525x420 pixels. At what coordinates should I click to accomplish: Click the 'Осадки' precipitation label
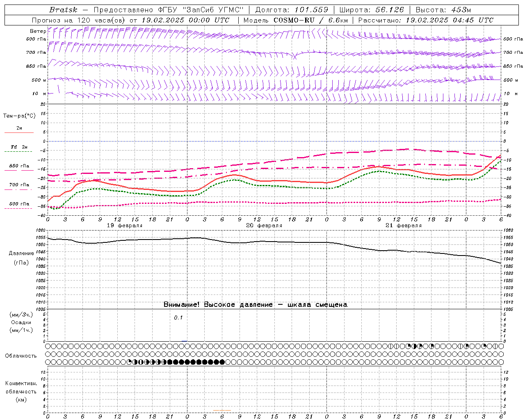pos(21,322)
